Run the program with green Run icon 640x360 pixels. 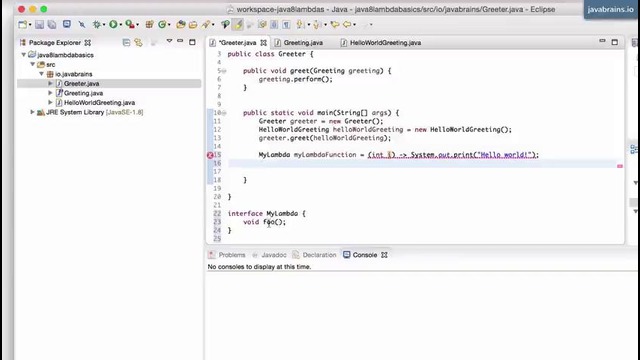[113, 24]
